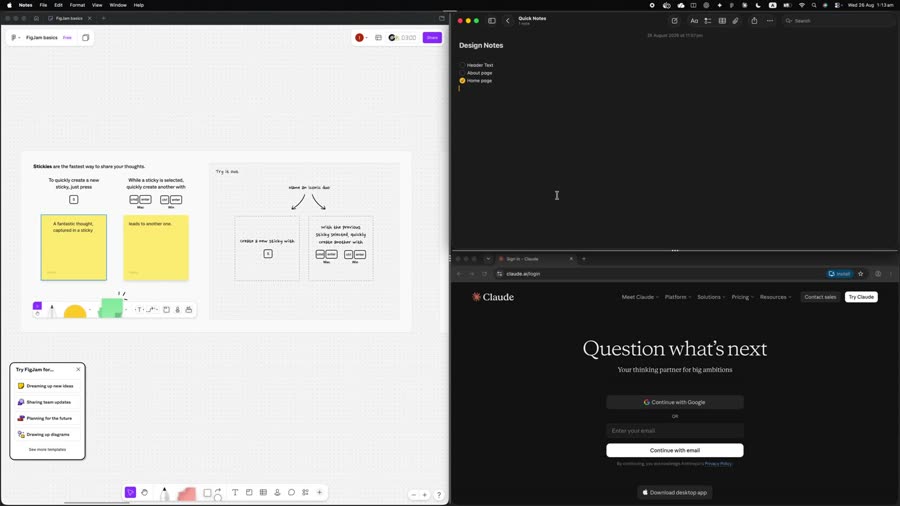Check the About page checklist item

[462, 73]
